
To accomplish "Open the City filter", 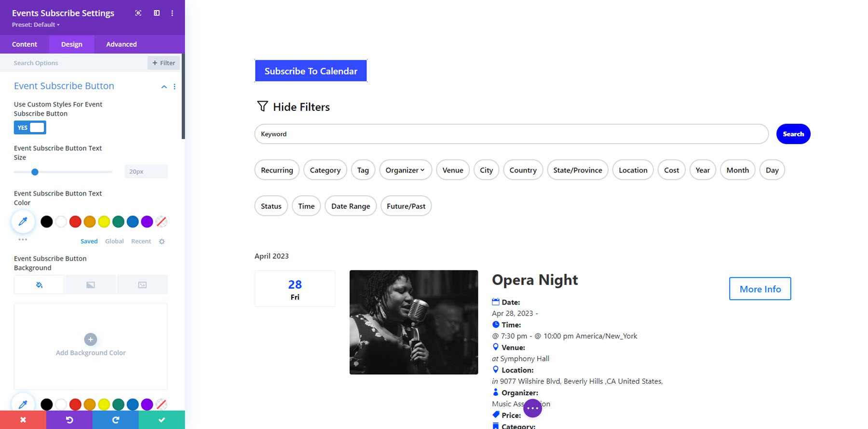I will tap(486, 170).
